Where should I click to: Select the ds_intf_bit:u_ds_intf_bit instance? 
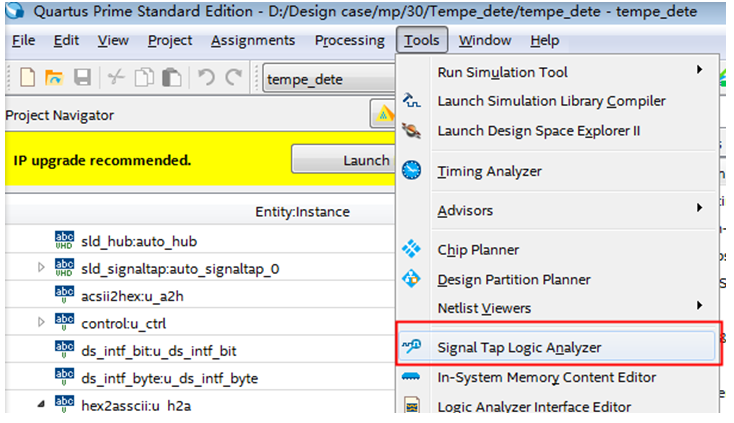(x=159, y=351)
